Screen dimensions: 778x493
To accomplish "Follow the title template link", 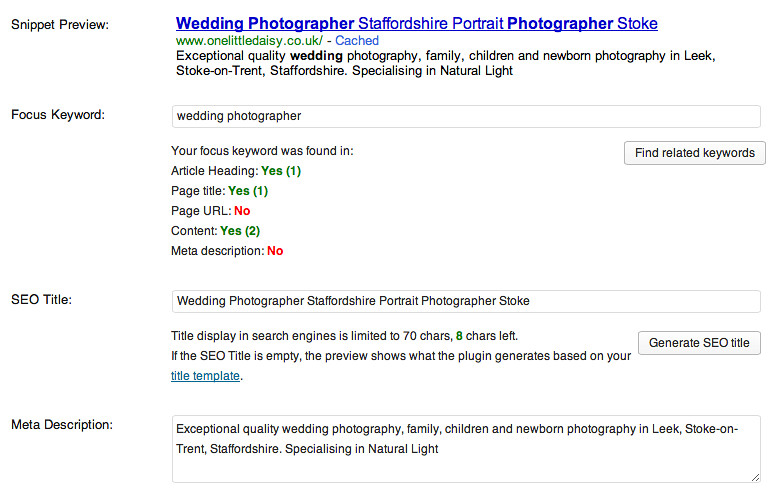I will (205, 376).
